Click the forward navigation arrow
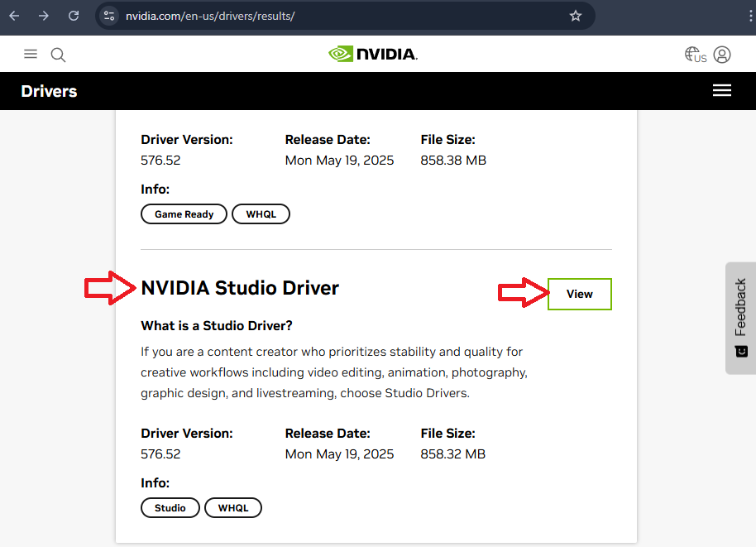The image size is (756, 547). pos(43,15)
